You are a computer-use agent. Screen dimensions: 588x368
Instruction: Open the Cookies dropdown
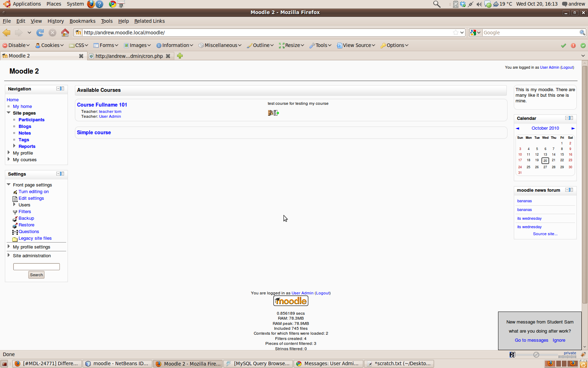click(49, 45)
